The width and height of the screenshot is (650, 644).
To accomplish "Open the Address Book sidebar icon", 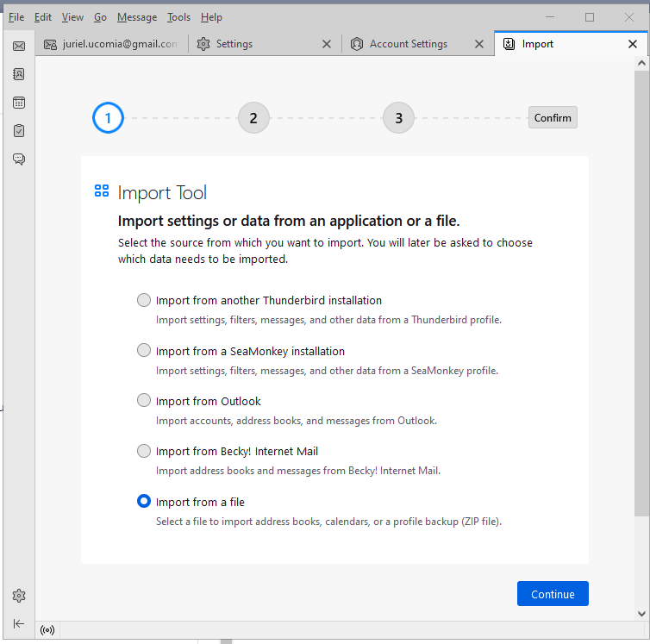I will [19, 74].
